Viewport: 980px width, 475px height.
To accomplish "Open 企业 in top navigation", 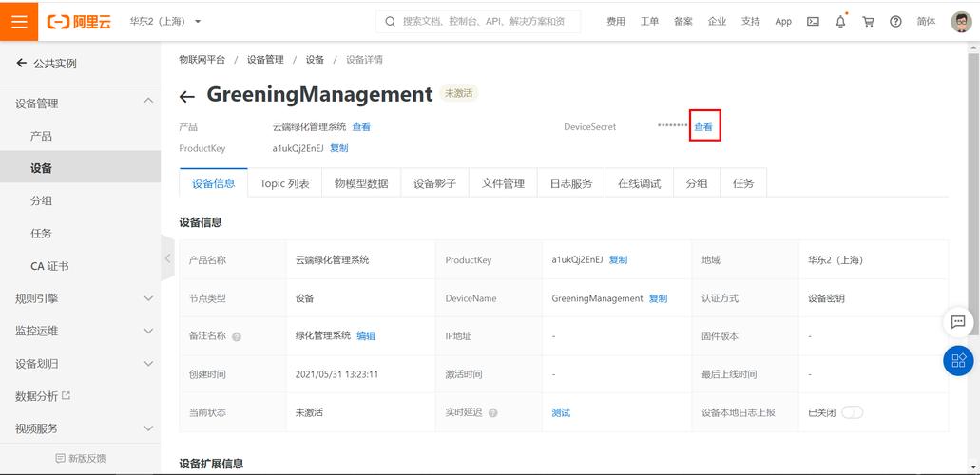I will 717,21.
